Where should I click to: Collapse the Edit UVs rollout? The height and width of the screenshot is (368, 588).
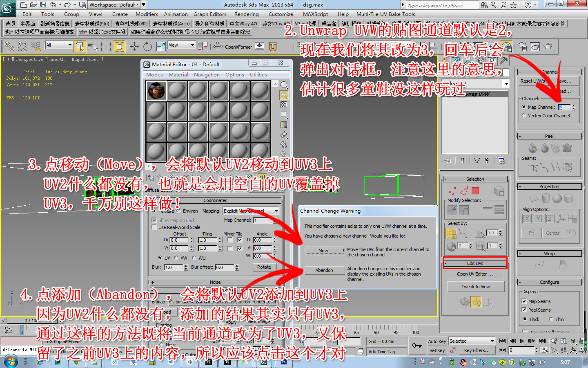tap(475, 263)
